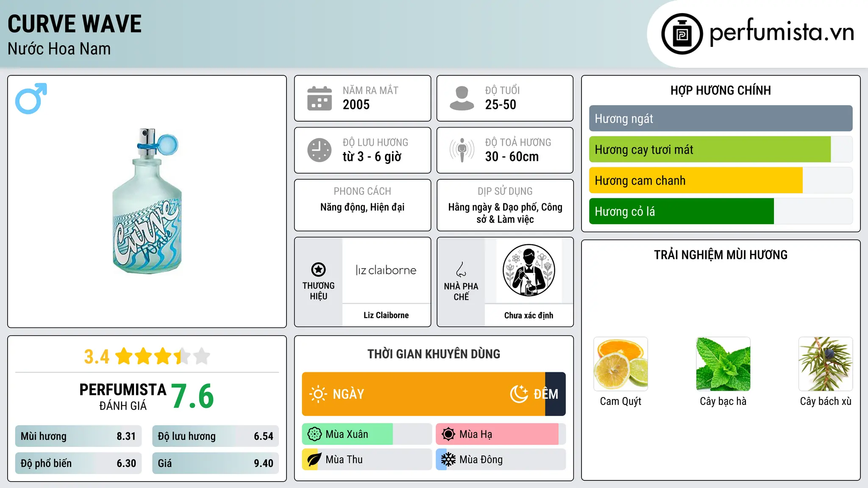Click the longevity value từ 3 - 6 giờ
Screen dimensions: 868x488
pyautogui.click(x=372, y=157)
